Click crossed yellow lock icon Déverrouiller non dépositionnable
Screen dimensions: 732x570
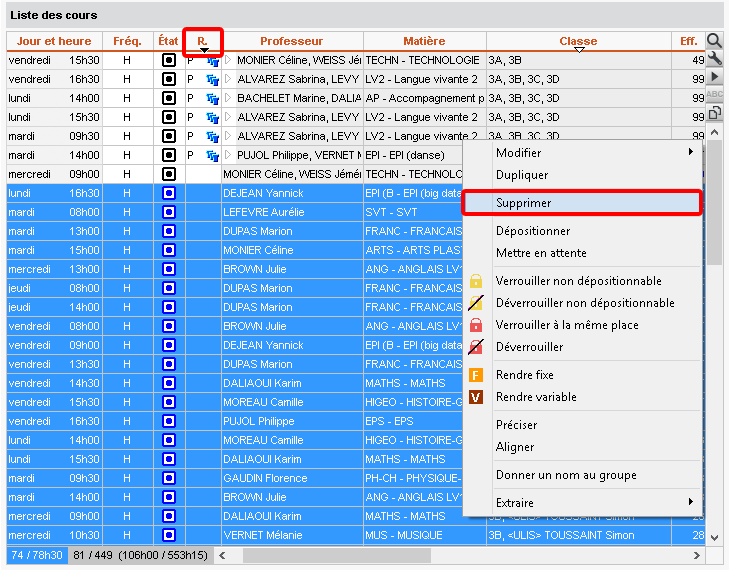(476, 303)
